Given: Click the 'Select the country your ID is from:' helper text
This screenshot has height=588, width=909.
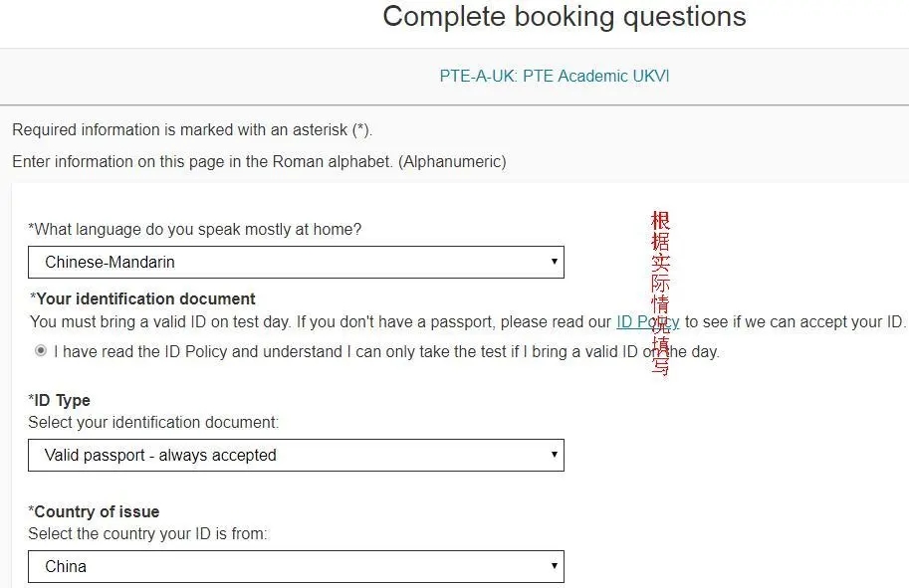Looking at the screenshot, I should [147, 533].
